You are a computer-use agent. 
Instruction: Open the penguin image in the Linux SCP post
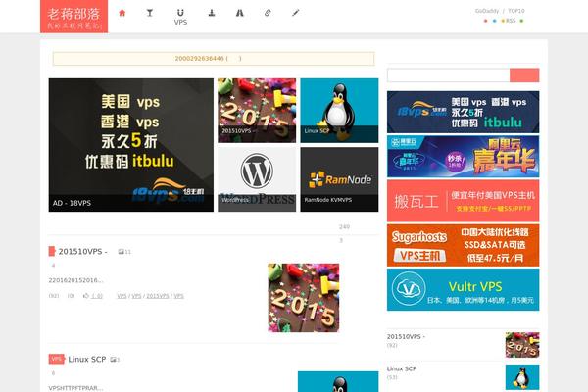(x=338, y=381)
